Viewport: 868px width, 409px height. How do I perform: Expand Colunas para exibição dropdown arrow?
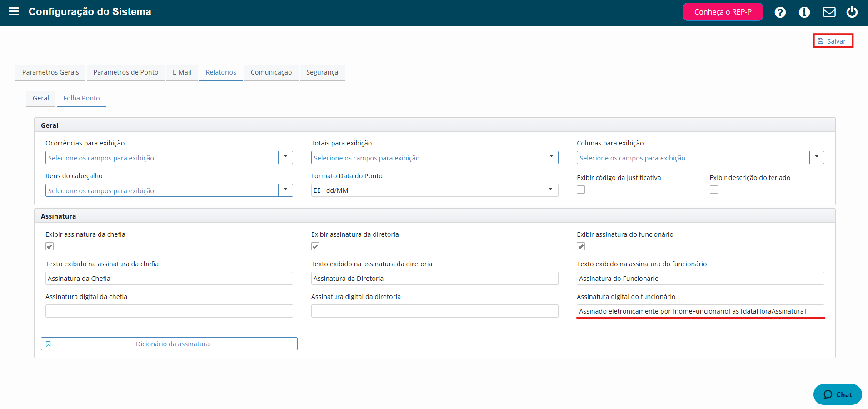click(x=817, y=157)
